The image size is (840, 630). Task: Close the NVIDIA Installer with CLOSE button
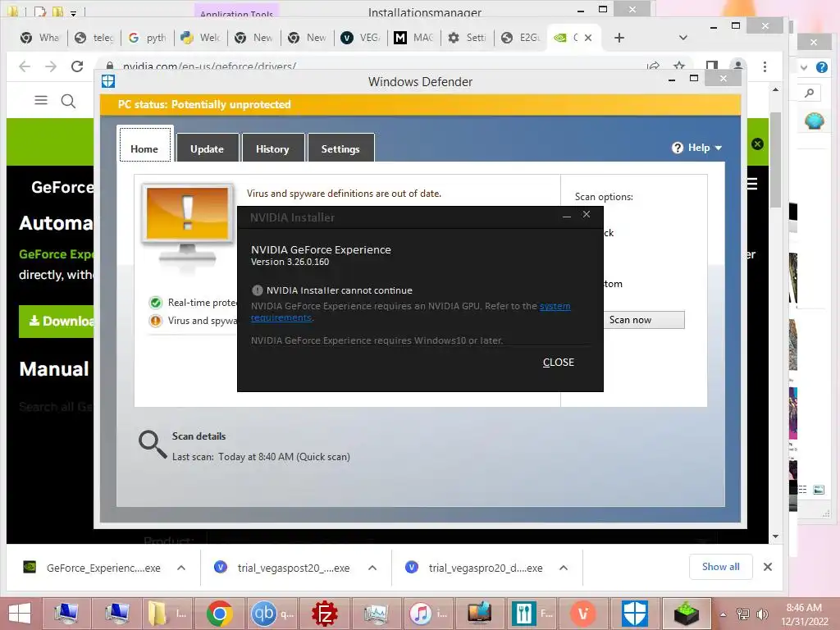558,362
